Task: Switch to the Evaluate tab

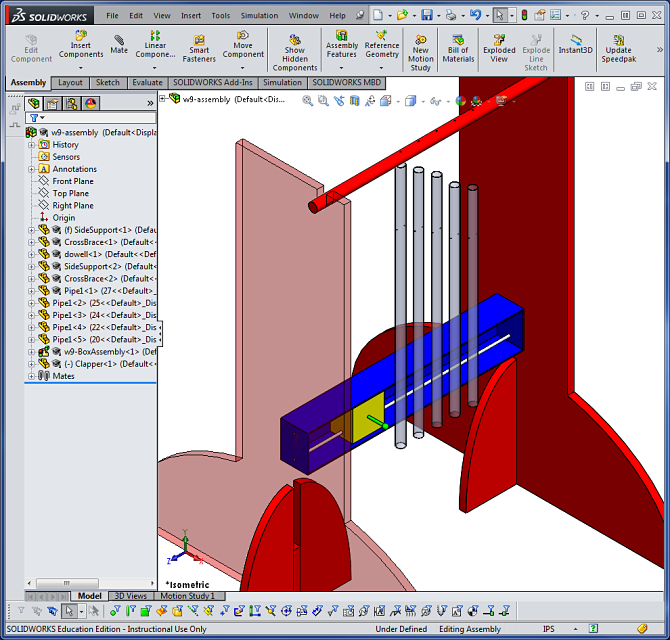Action: pyautogui.click(x=147, y=82)
